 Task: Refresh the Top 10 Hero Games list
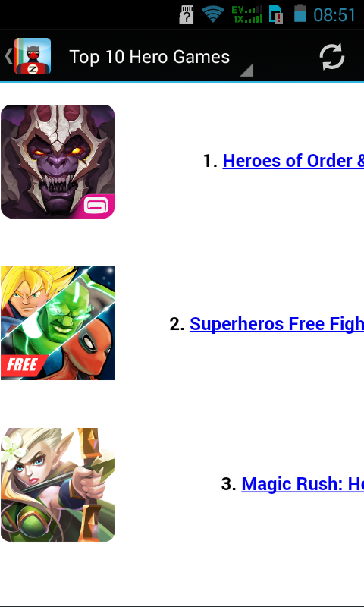(332, 56)
